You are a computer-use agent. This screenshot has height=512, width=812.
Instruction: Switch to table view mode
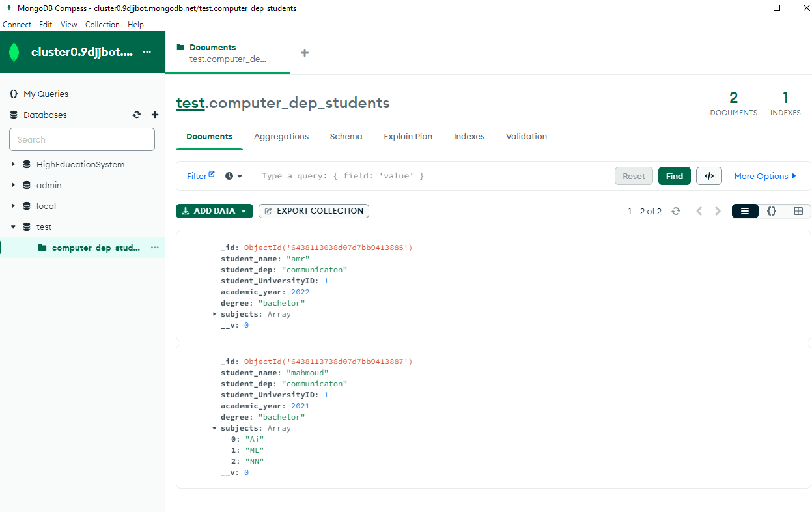(x=798, y=211)
